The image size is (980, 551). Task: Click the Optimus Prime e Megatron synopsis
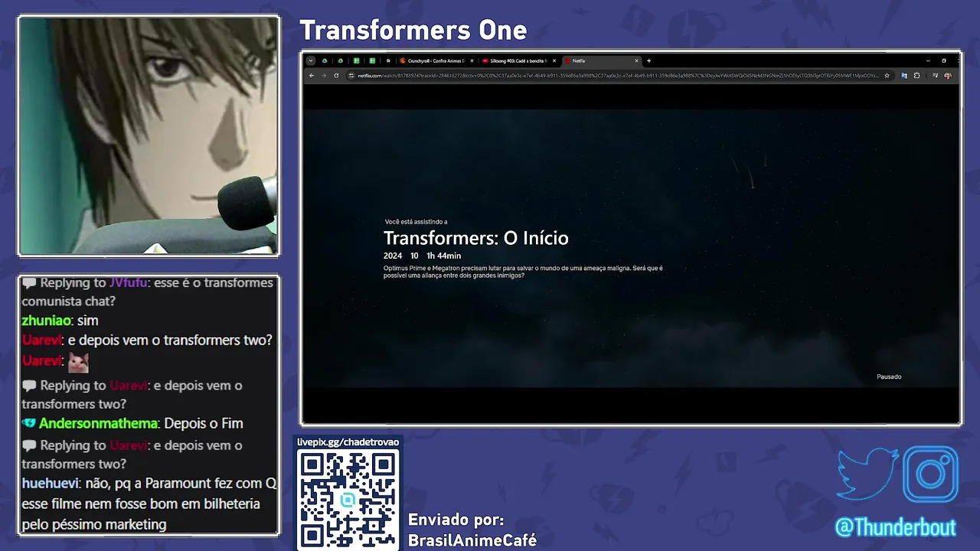pos(523,272)
